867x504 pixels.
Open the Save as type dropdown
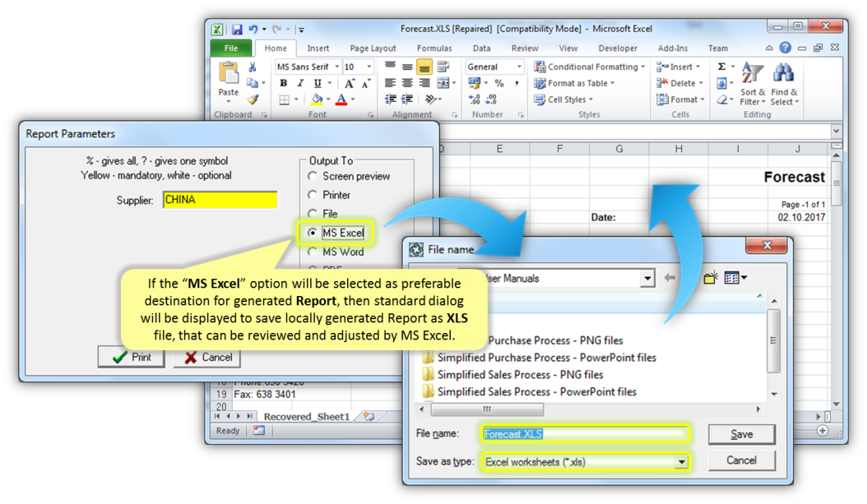(681, 462)
